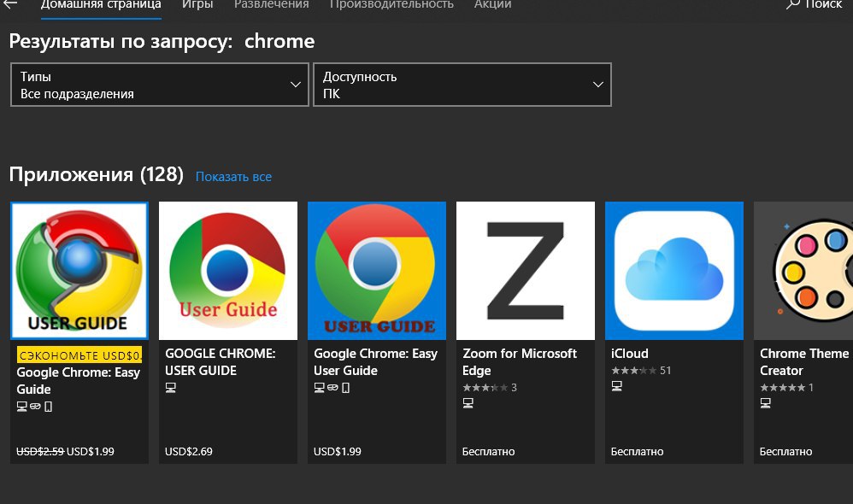Click mobile device icon under Easy User Guide
Screen dimensions: 853x504
(345, 388)
